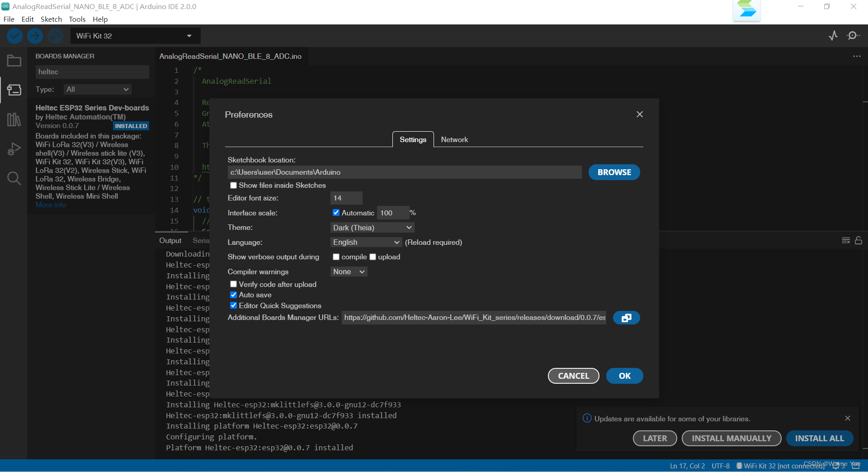Screen dimensions: 868x472
Task: Click the BROWSE button for sketchbook location
Action: tap(613, 172)
